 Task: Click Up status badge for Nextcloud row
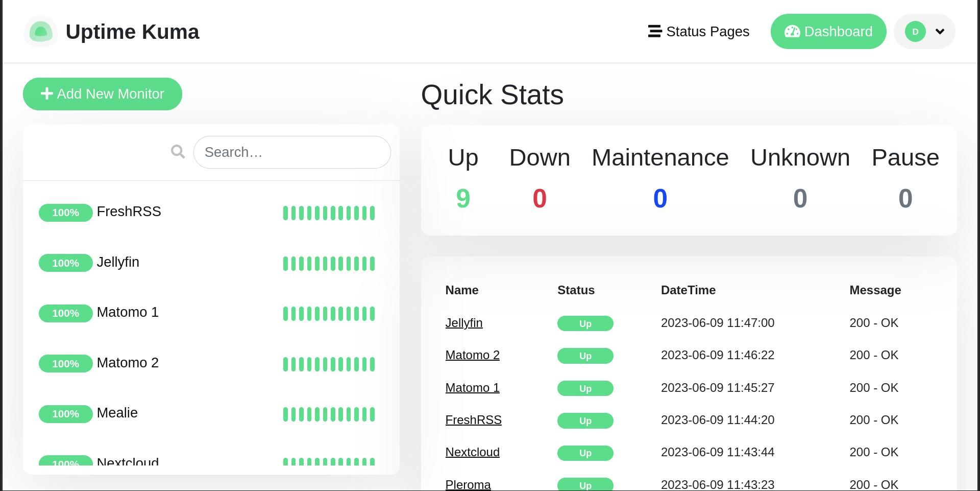585,453
